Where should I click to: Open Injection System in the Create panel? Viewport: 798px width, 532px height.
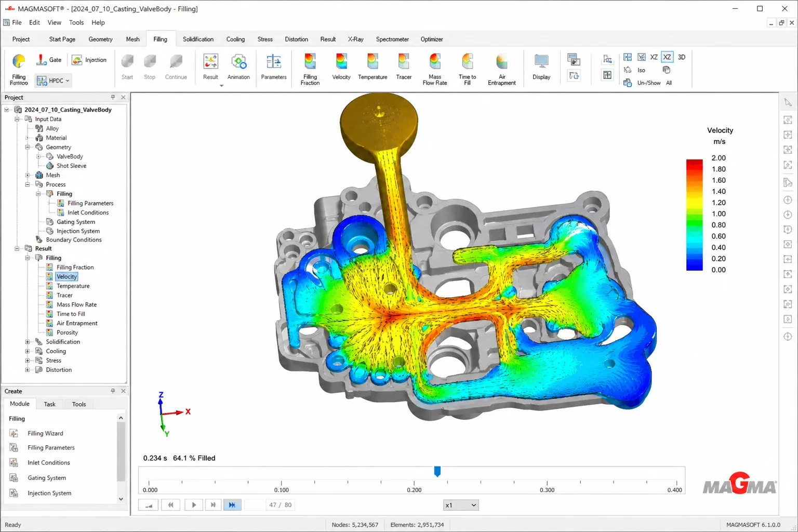49,493
